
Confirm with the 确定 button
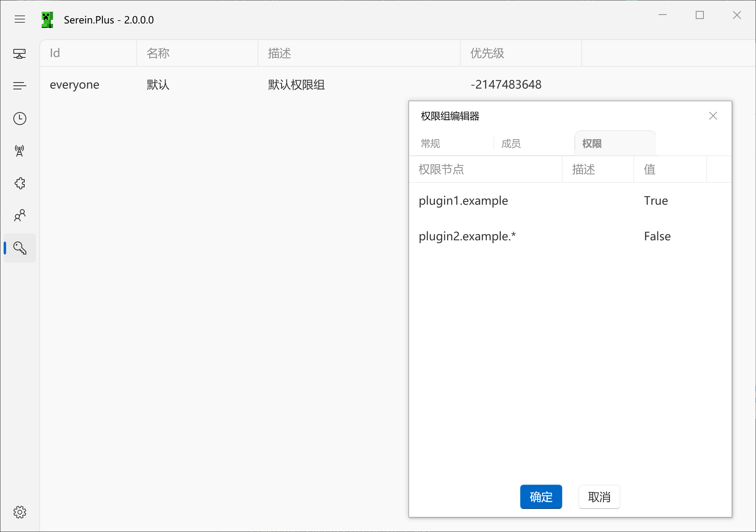coord(541,497)
